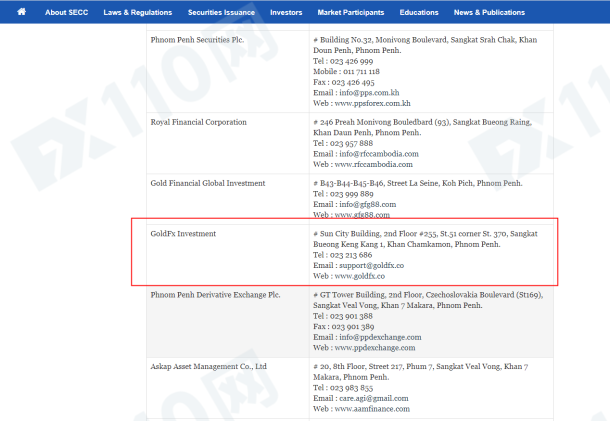Select the GoldFx Investment name

pos(183,234)
